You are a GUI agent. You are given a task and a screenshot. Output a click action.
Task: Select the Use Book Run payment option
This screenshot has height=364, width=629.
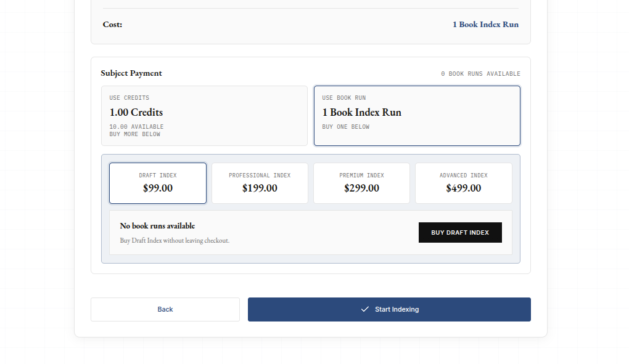click(417, 116)
